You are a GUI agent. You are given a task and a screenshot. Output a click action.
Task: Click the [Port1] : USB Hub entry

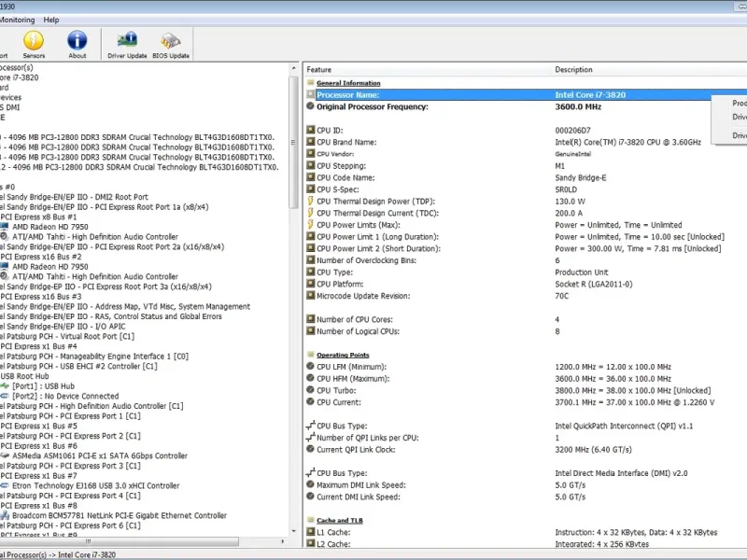tap(43, 385)
